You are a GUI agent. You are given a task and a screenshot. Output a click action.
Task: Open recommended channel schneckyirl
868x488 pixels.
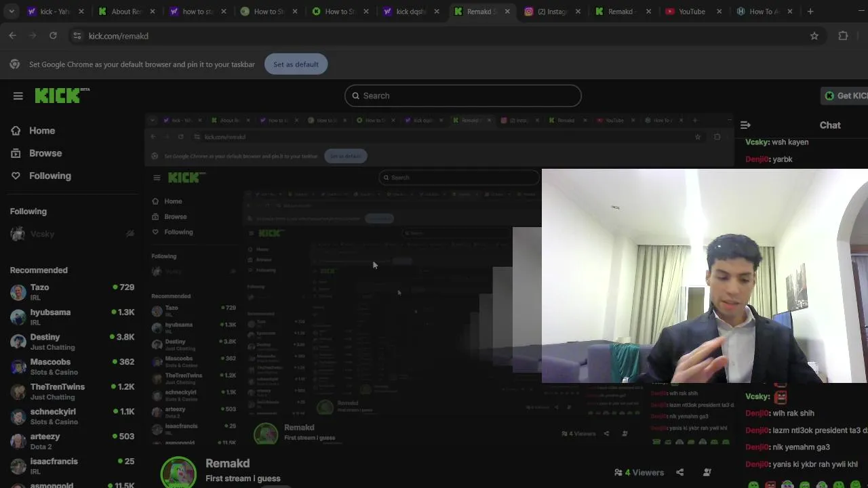pos(72,416)
